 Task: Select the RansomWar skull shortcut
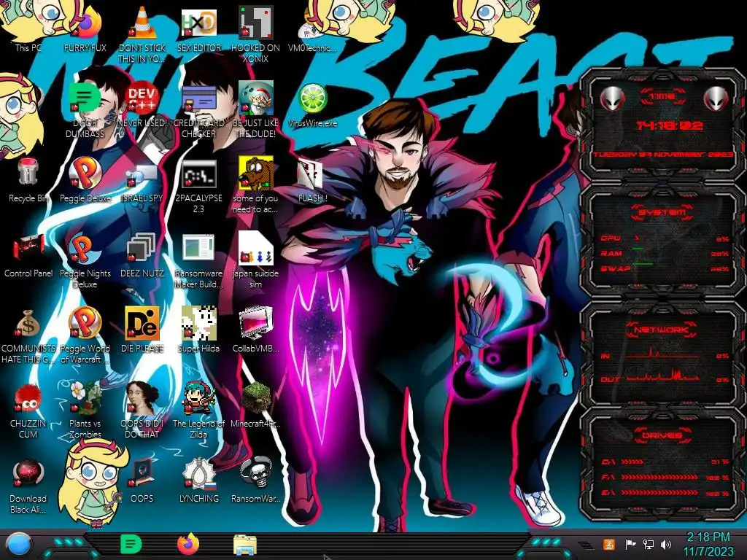255,480
